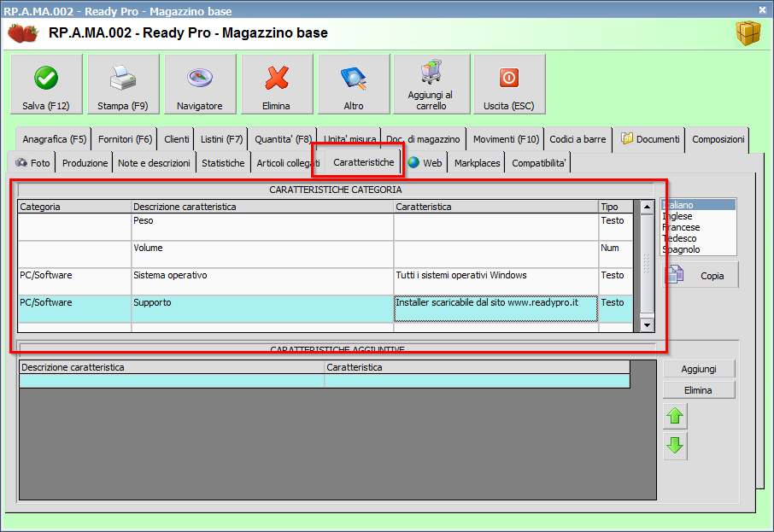Open the Composizioni tab

718,140
